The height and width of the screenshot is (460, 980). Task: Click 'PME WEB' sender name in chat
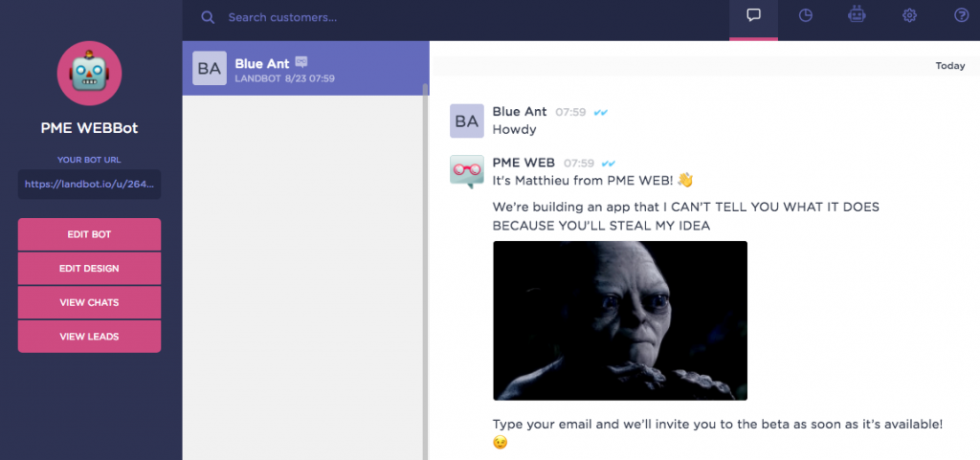coord(523,163)
